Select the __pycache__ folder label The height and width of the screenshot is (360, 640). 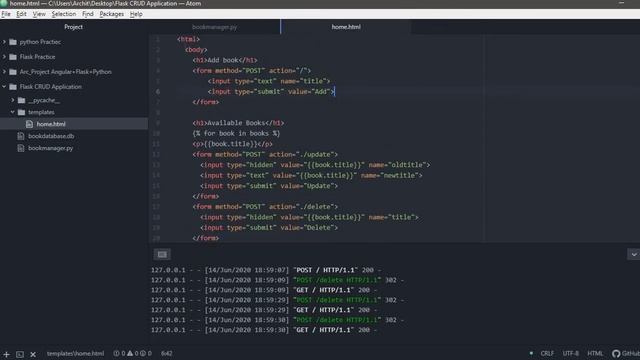(x=44, y=100)
